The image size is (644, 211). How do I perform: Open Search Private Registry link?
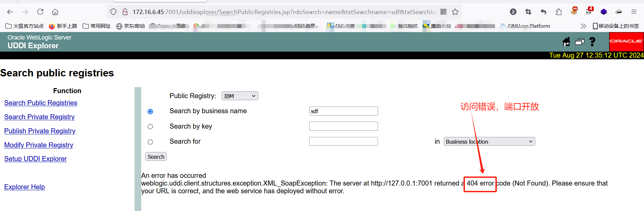coord(39,117)
